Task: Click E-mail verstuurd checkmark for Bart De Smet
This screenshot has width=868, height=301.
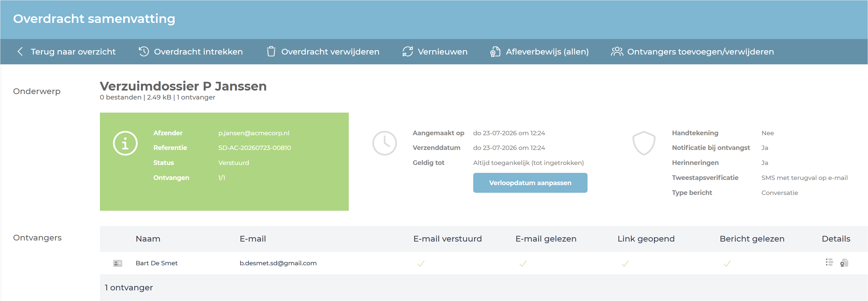Action: point(421,263)
